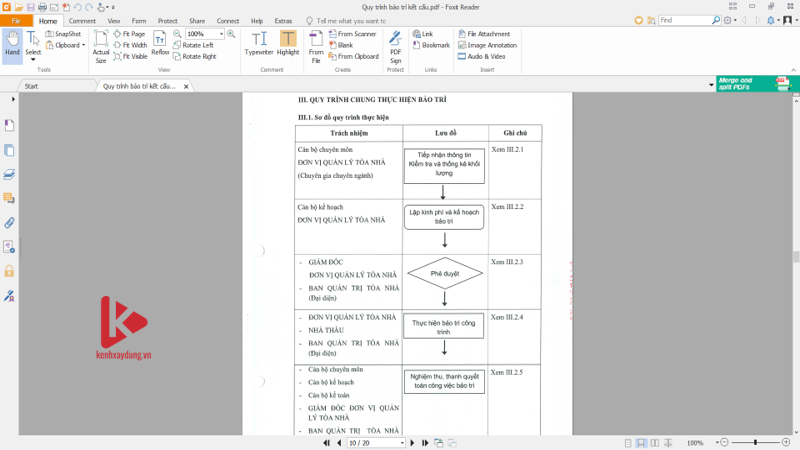This screenshot has height=450, width=800.
Task: Click the Reflow view icon
Action: (160, 44)
